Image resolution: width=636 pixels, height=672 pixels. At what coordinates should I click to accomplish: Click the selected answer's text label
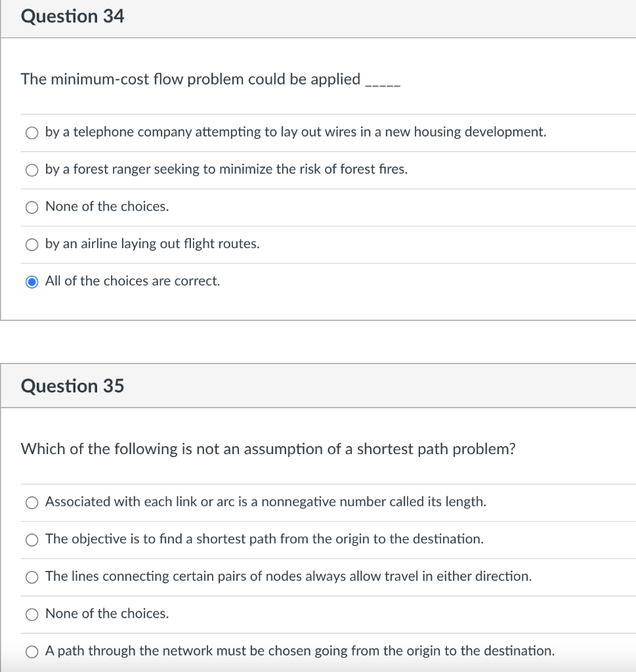coord(131,282)
